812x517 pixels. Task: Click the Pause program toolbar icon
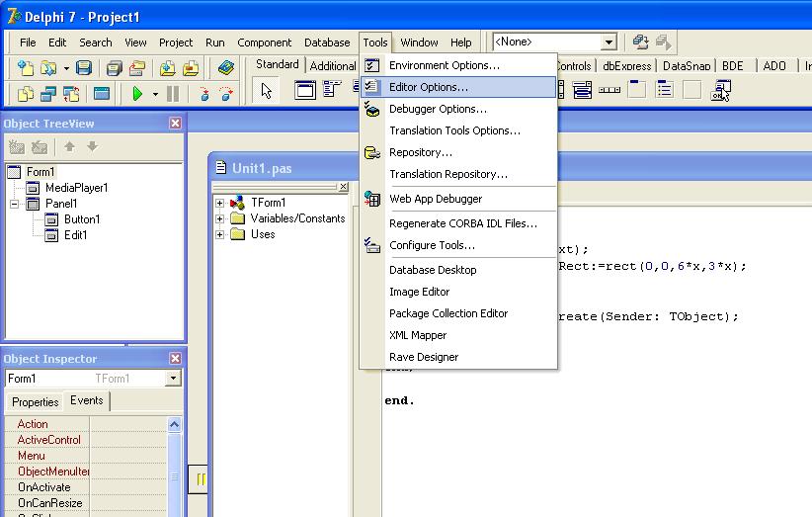coord(173,94)
